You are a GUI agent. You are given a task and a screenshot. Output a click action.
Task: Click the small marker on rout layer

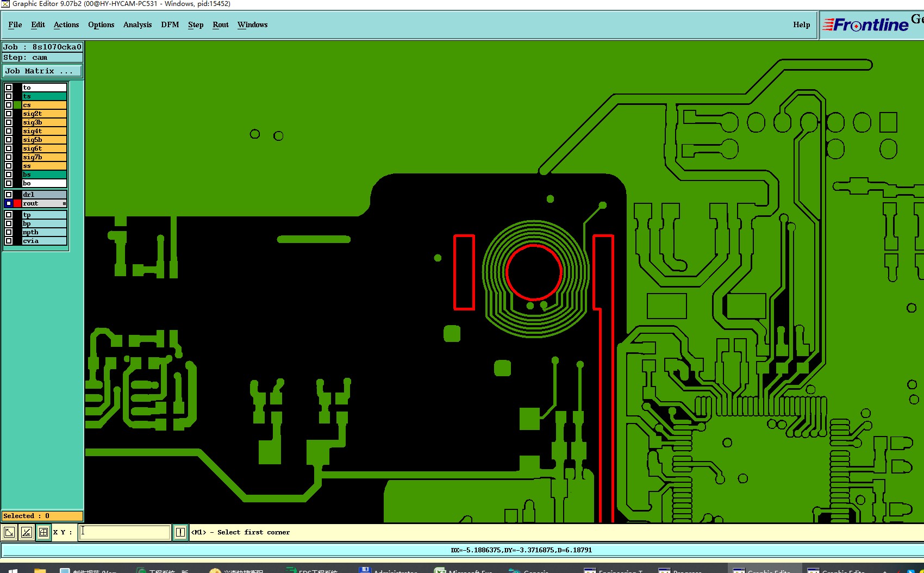coord(64,203)
